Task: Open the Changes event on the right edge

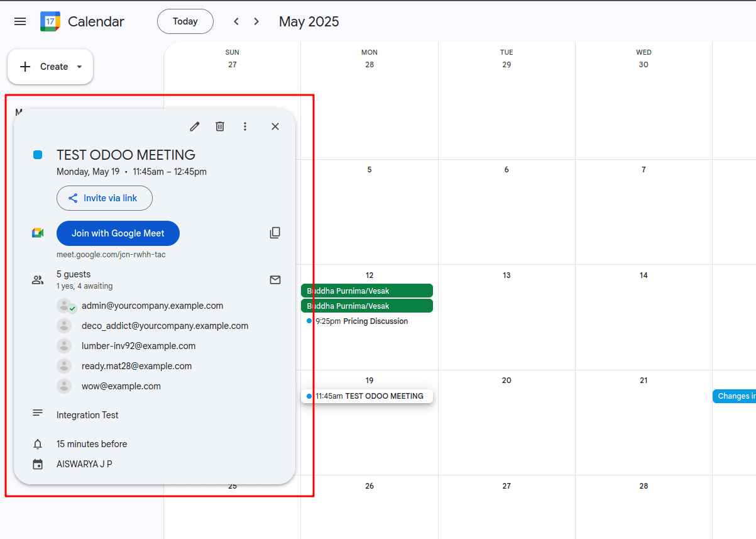Action: click(734, 396)
